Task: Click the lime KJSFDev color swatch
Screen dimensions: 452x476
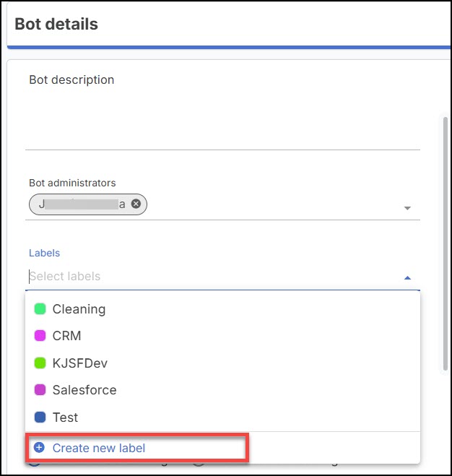Action: click(x=40, y=363)
